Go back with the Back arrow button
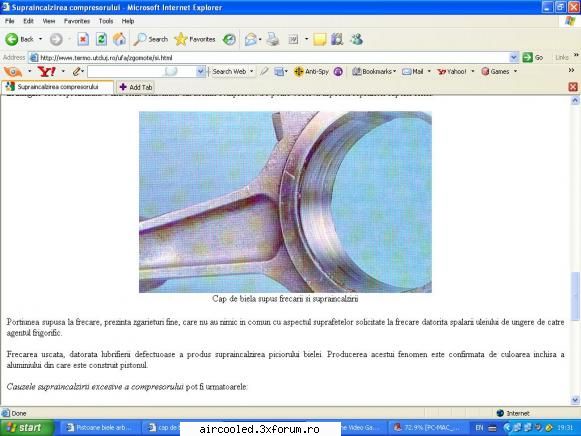Viewport: 581px width, 436px height. (x=19, y=39)
